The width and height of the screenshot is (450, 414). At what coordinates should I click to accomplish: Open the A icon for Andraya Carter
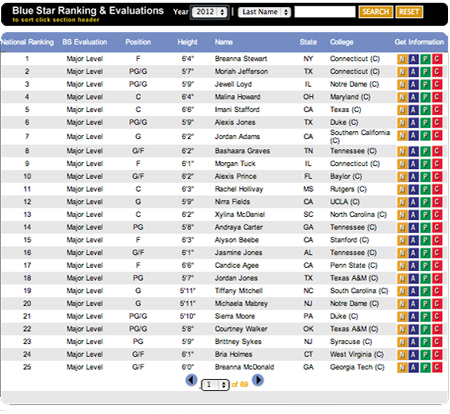point(413,227)
